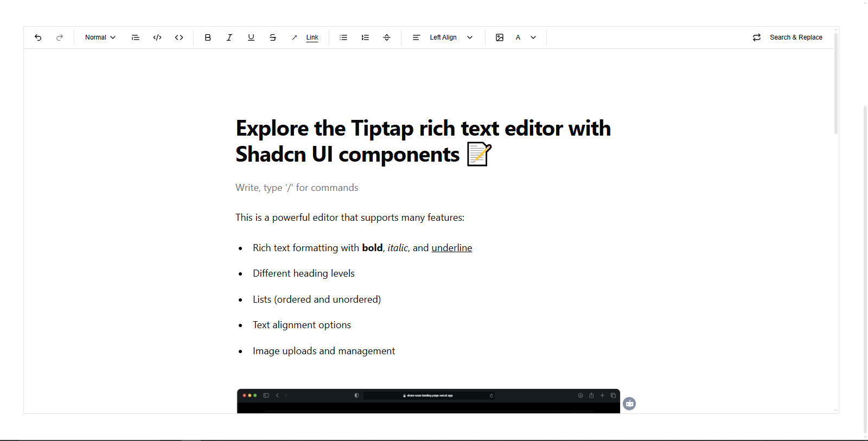868x441 pixels.
Task: Click the embedded browser screenshot image
Action: coord(429,401)
